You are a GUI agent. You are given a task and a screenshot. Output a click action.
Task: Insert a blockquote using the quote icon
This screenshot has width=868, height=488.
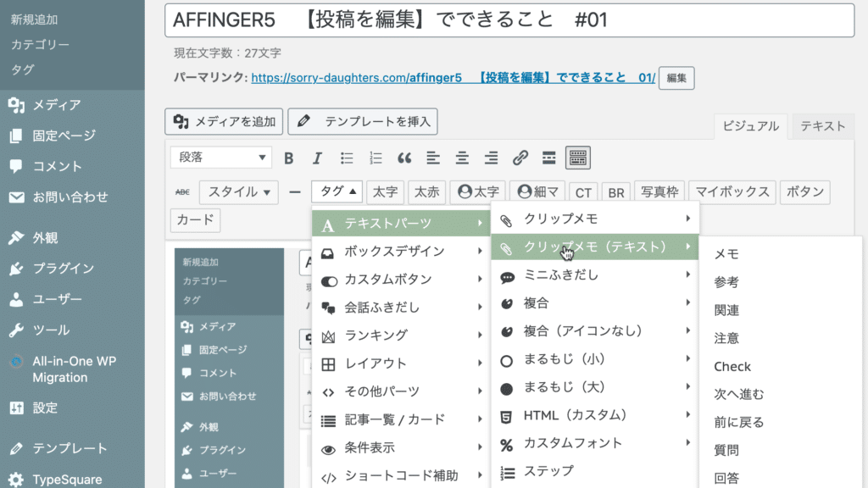(404, 158)
